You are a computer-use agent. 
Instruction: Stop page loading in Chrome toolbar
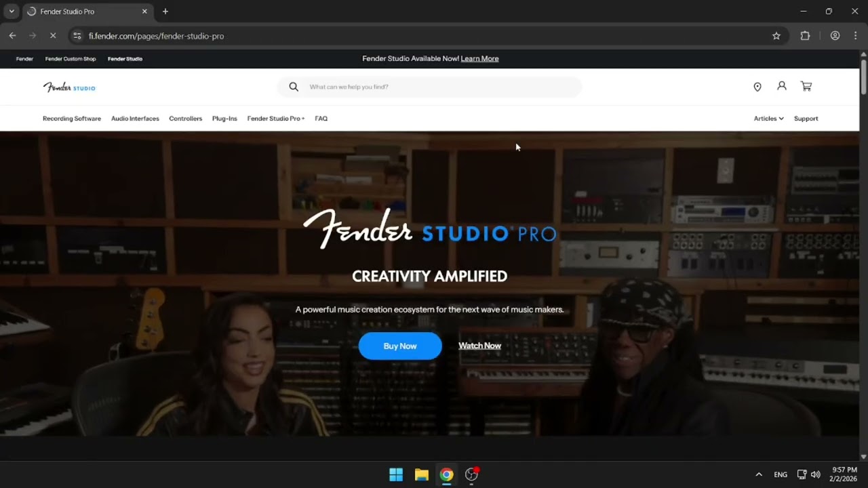(x=53, y=36)
